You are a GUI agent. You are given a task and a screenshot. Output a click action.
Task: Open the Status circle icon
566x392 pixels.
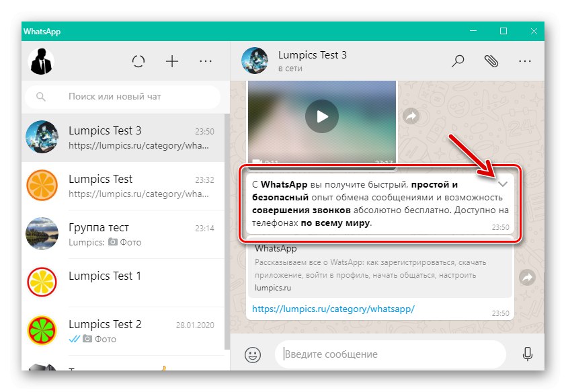(x=138, y=61)
